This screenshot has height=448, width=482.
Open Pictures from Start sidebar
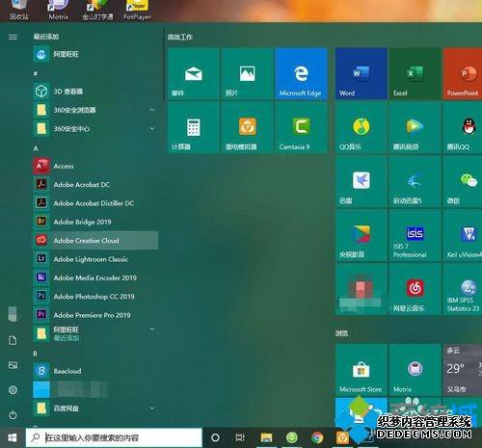pos(13,365)
